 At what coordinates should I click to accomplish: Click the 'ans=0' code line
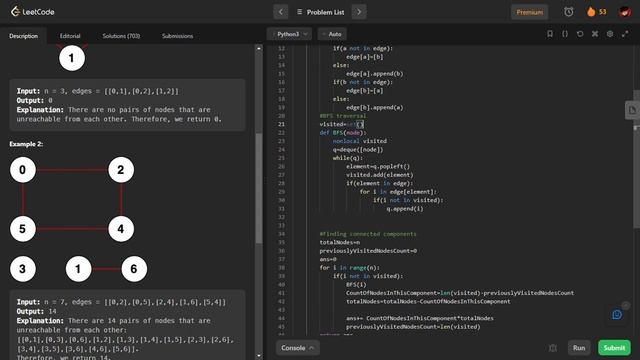(x=328, y=259)
